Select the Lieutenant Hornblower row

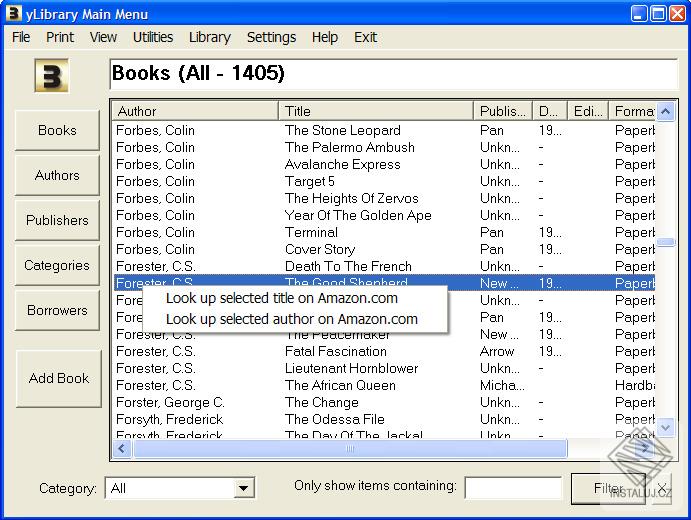384,368
